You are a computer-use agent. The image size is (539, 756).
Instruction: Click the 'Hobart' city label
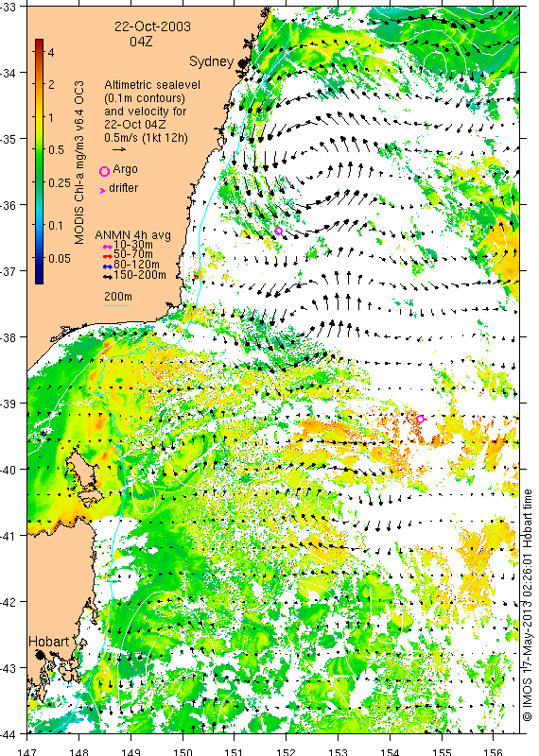pos(49,642)
